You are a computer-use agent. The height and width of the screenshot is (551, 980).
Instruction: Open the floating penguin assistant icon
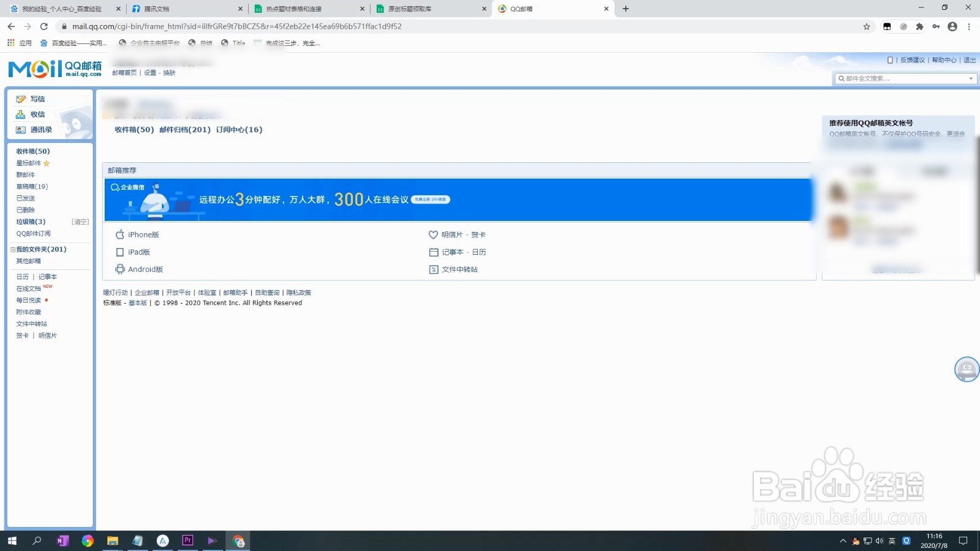pyautogui.click(x=967, y=369)
